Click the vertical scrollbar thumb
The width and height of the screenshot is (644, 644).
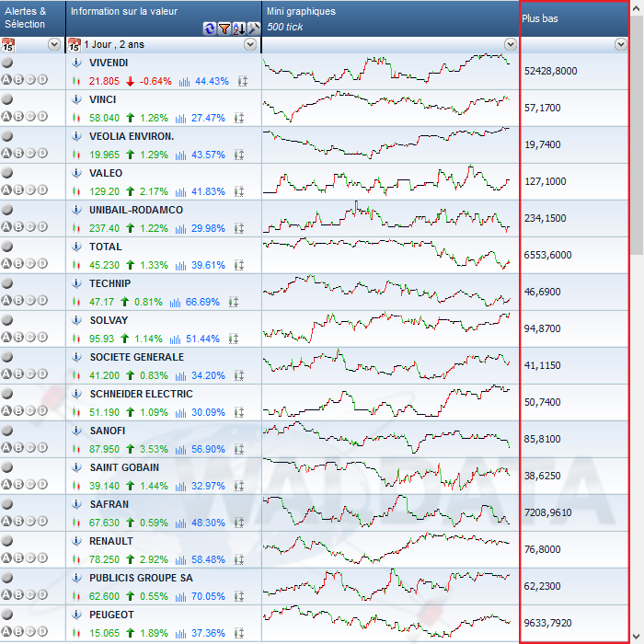pos(637,135)
